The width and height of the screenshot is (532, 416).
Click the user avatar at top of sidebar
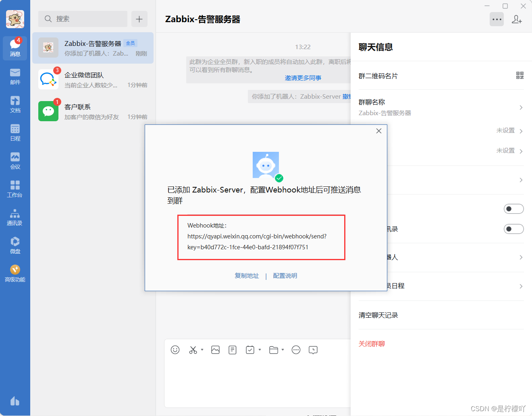(15, 19)
